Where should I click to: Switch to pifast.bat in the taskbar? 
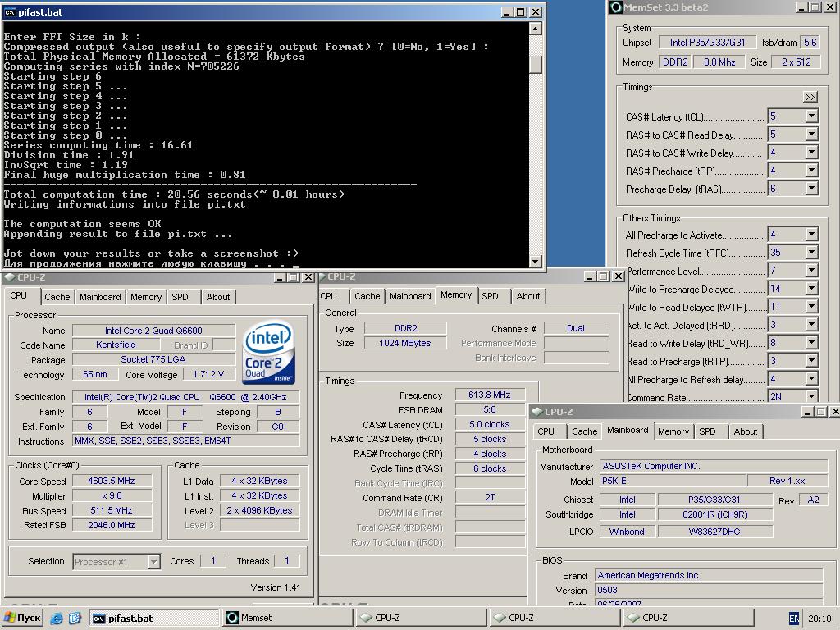click(x=153, y=618)
